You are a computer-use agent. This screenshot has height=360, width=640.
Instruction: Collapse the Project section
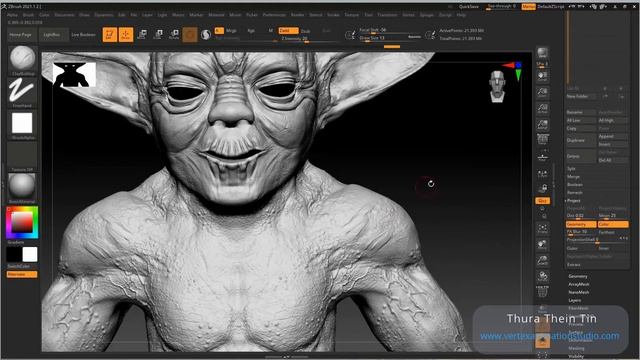(574, 200)
